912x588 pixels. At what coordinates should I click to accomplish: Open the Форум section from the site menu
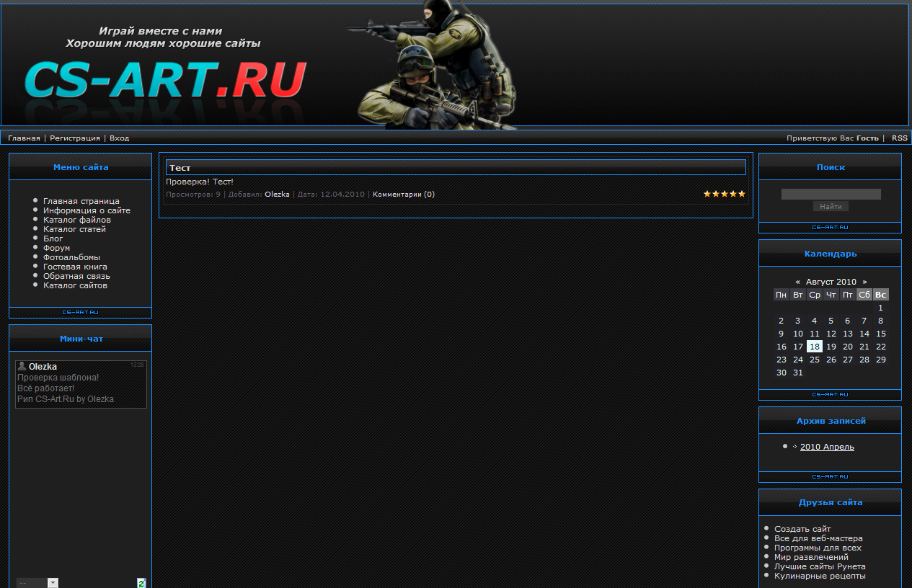point(58,247)
